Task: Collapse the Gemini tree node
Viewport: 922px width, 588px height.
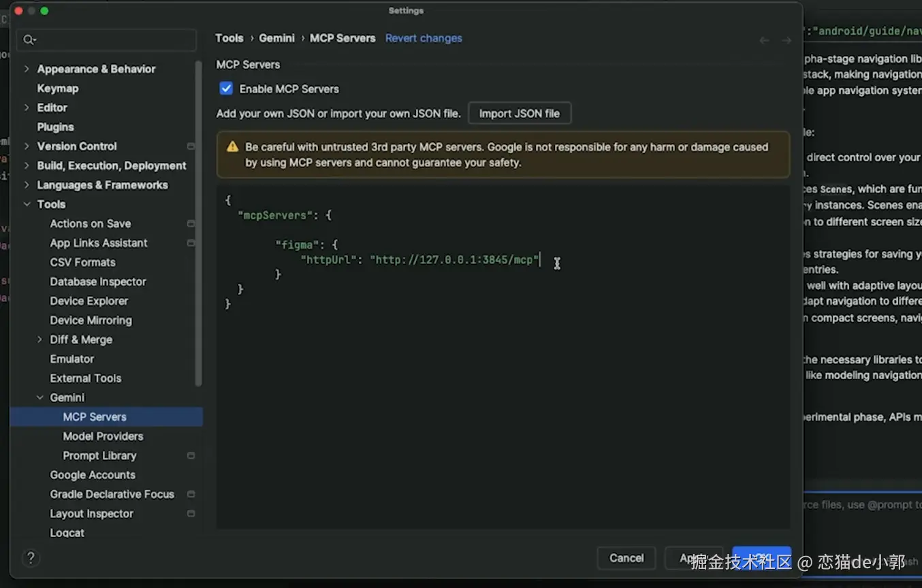Action: [39, 397]
